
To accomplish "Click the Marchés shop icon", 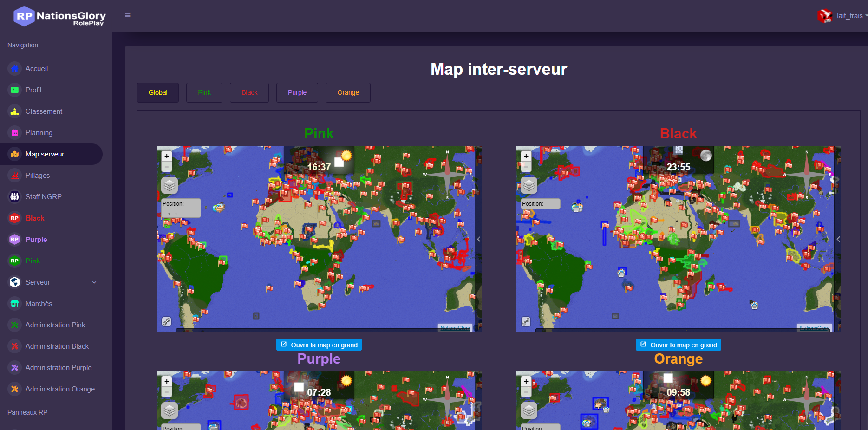I will (15, 304).
